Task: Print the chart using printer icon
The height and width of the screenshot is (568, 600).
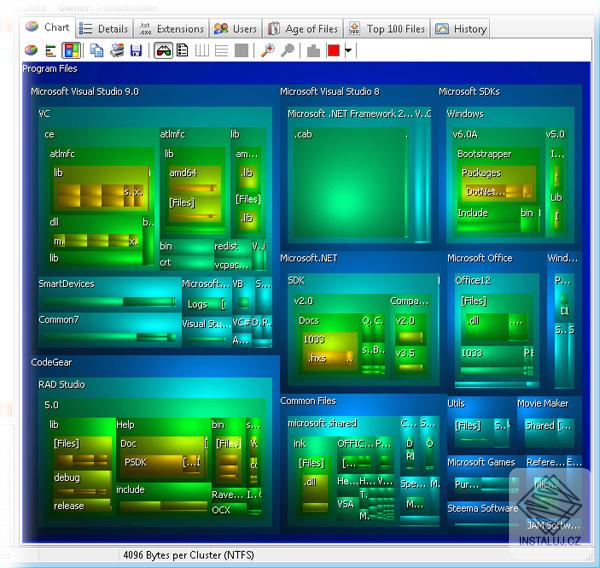Action: (x=117, y=50)
